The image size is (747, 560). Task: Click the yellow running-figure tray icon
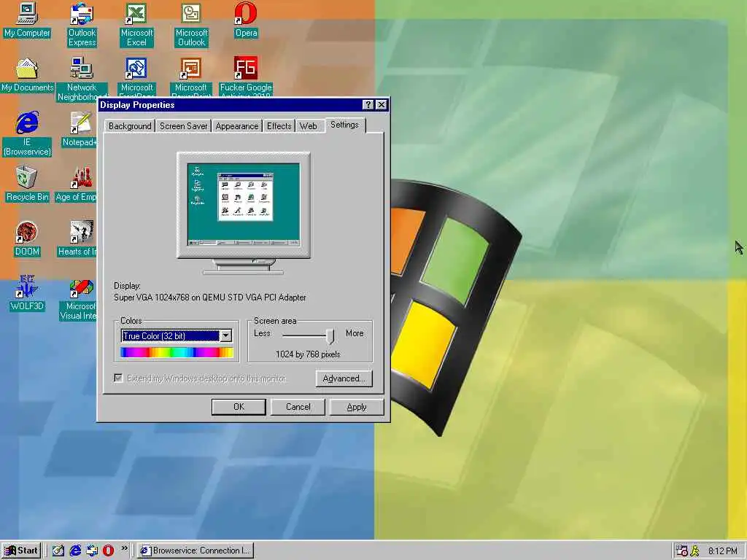[x=695, y=551]
